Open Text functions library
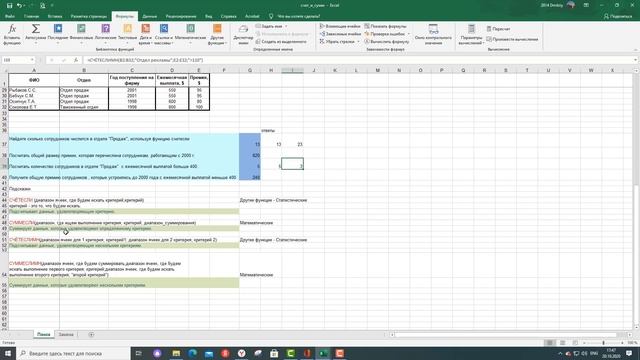Screen dimensions: 640x360 tap(127, 34)
